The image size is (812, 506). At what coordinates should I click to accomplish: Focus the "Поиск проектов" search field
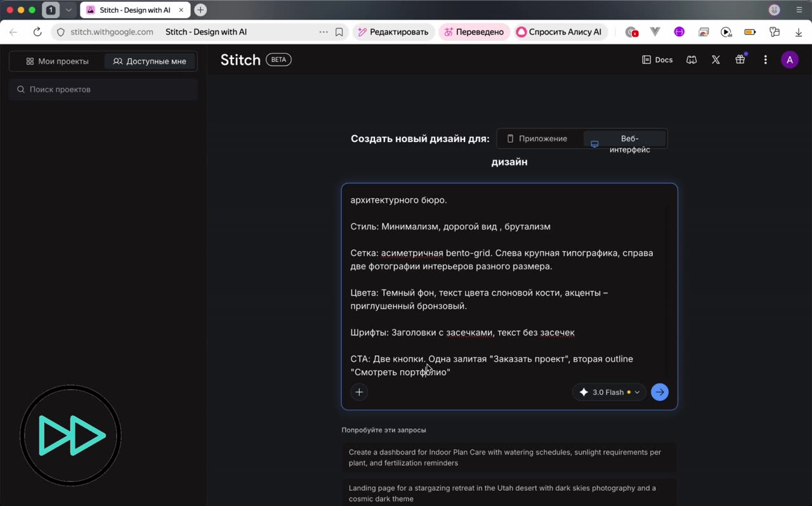coord(104,89)
